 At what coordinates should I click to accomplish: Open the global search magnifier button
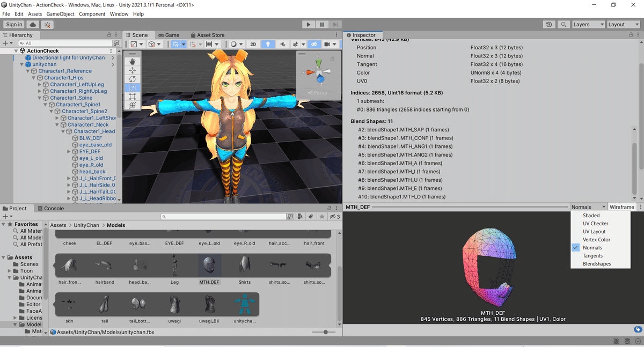563,25
